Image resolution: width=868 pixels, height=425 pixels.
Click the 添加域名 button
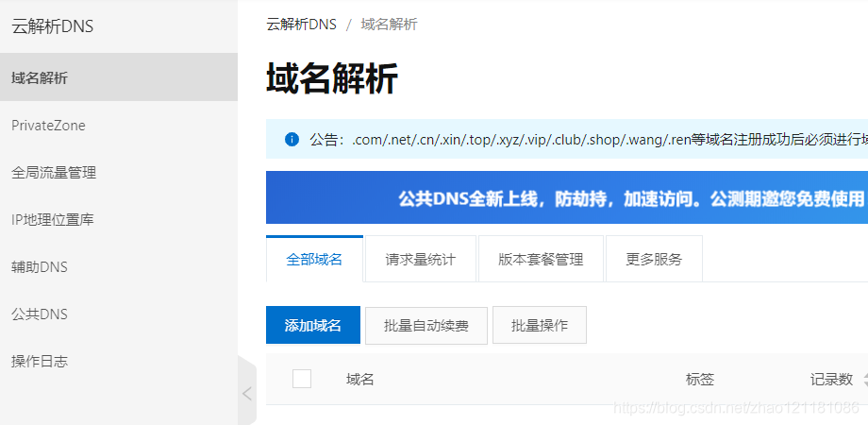click(313, 325)
